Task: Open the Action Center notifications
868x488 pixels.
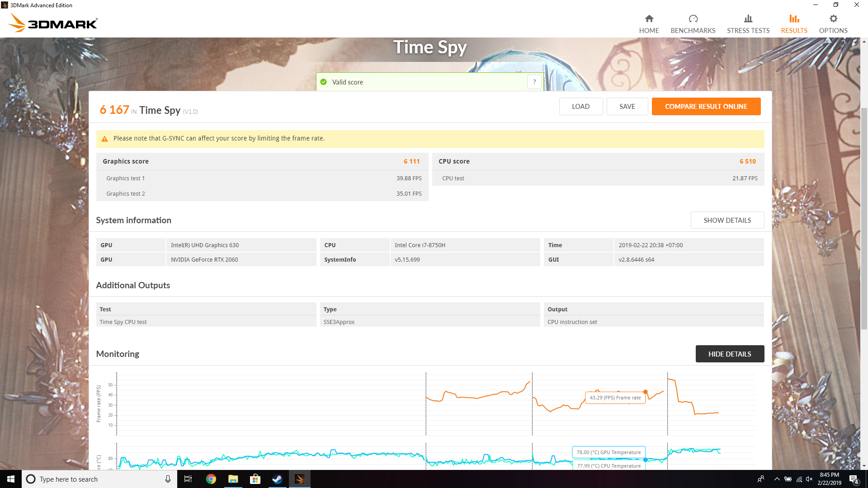Action: pos(854,479)
